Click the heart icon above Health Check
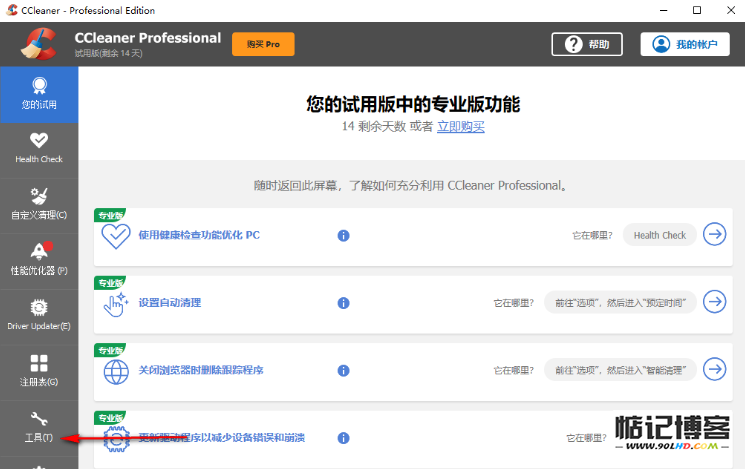The image size is (745, 469). 39,141
